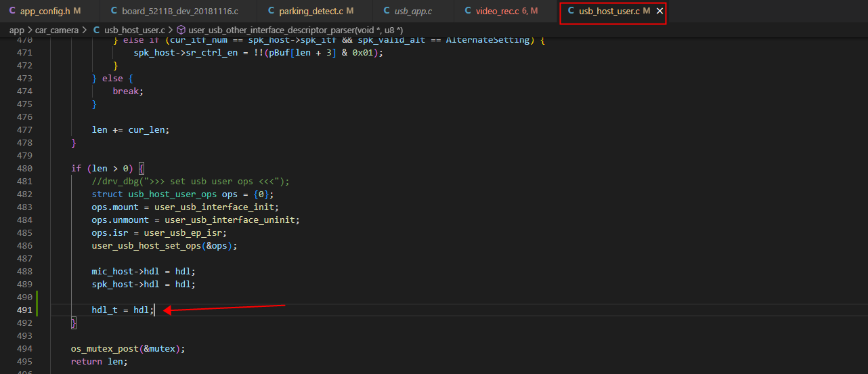This screenshot has height=374, width=868.
Task: Click the commented drv_dbg line
Action: point(191,182)
